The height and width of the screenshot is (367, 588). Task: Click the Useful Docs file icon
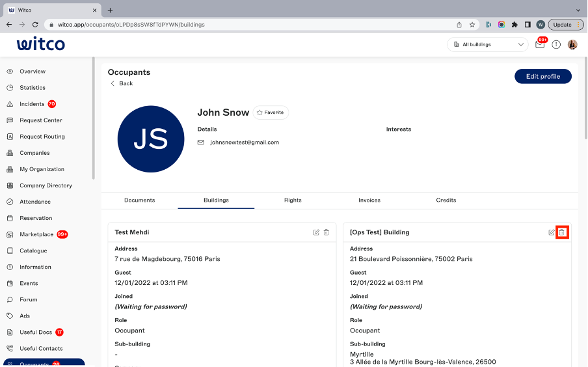point(10,333)
